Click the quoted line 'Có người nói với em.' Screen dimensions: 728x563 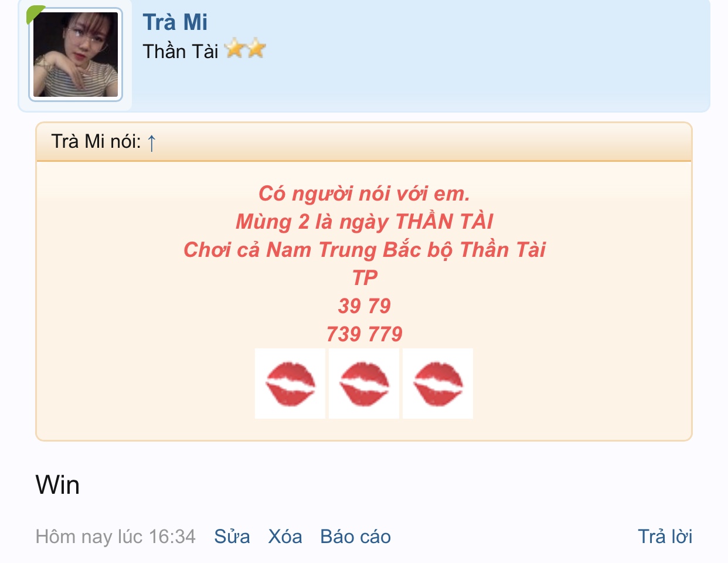tap(364, 193)
